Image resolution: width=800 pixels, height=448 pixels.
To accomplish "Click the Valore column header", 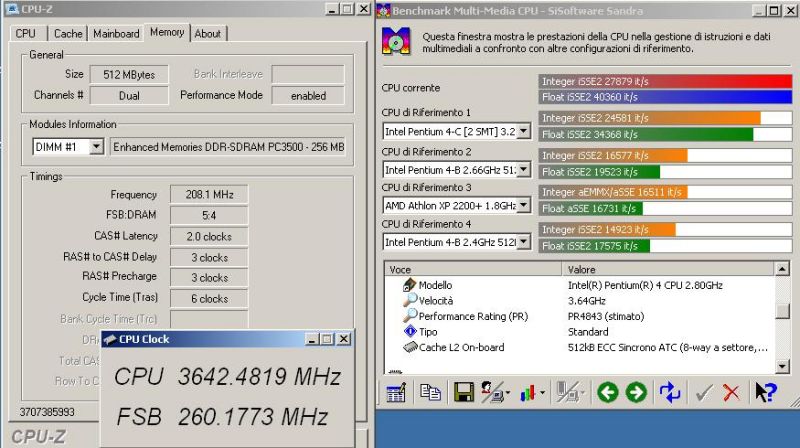I will tap(668, 269).
